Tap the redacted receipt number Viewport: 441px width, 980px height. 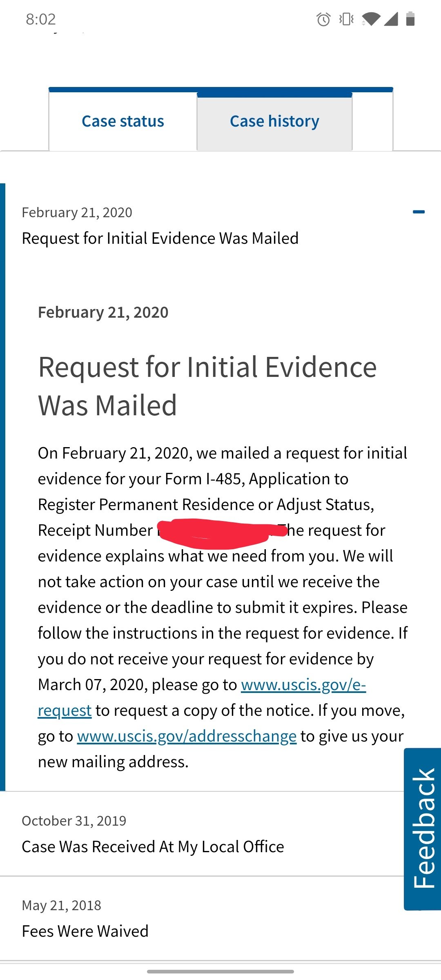pyautogui.click(x=220, y=532)
